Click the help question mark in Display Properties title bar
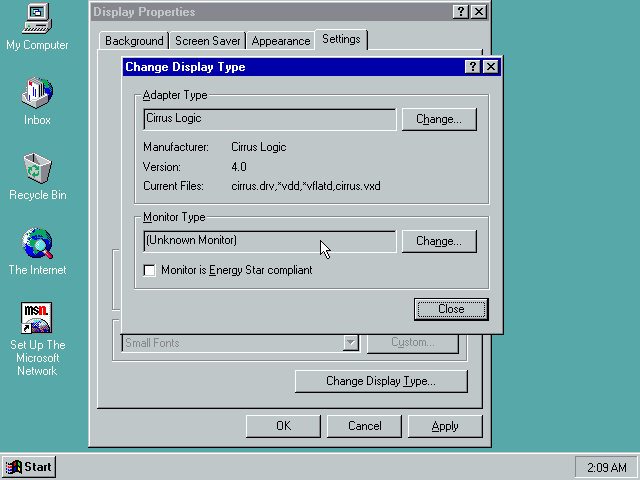The width and height of the screenshot is (640, 480). pos(460,12)
